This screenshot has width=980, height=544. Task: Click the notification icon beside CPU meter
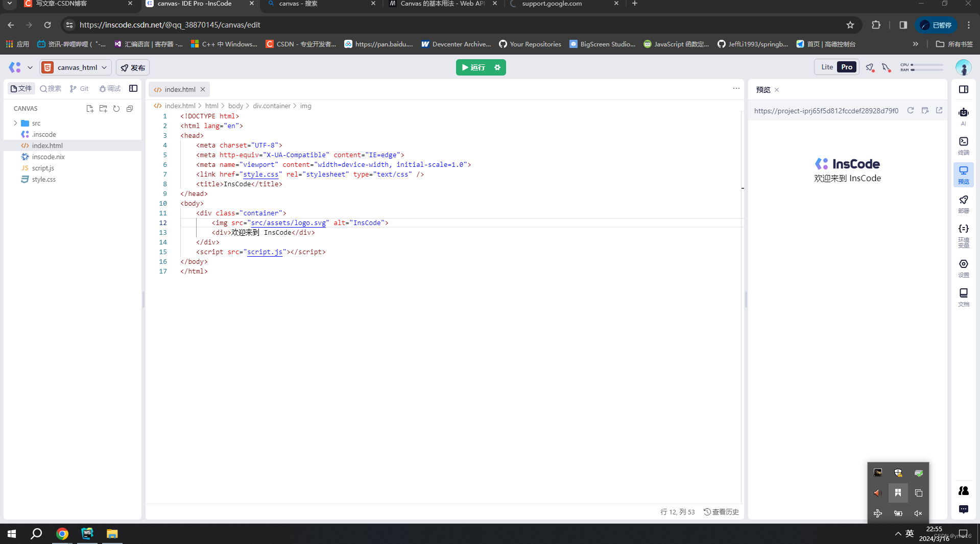click(x=887, y=67)
